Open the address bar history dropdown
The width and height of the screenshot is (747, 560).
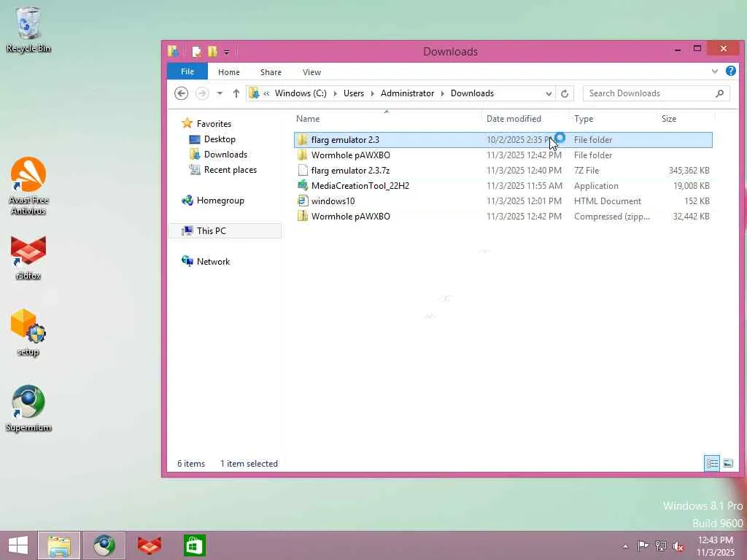(549, 93)
